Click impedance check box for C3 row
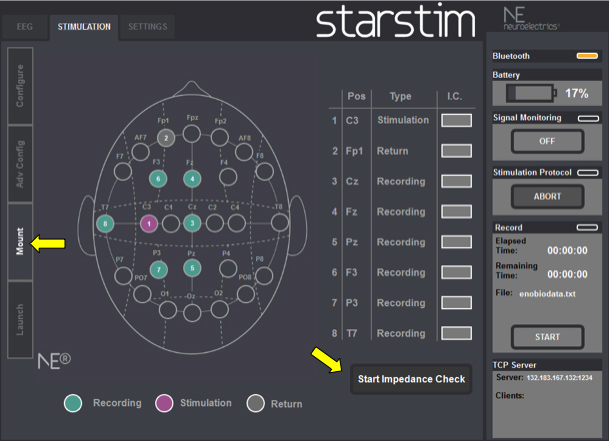 [x=456, y=121]
